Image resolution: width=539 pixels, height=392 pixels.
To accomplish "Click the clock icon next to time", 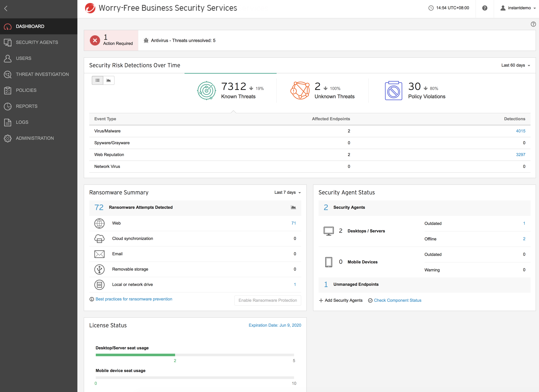I will tap(431, 8).
